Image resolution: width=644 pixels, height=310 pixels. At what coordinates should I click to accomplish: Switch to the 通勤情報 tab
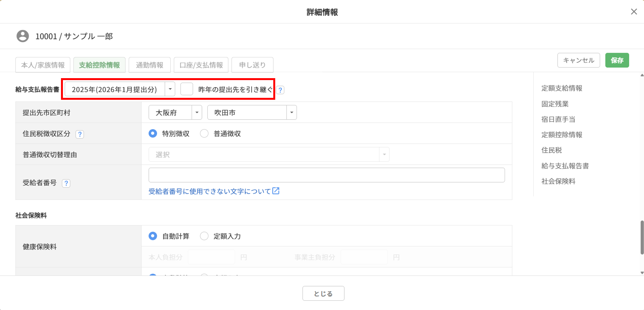(x=150, y=65)
